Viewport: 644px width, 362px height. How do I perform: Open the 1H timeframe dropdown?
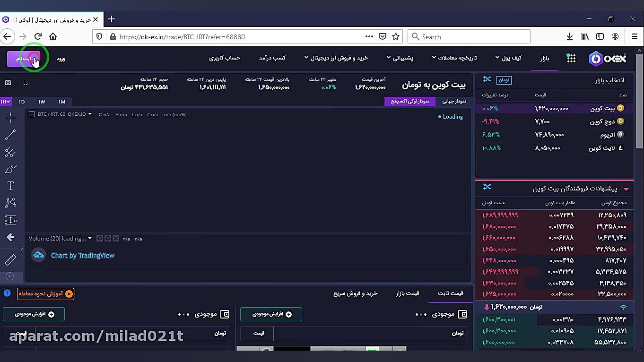pos(5,102)
